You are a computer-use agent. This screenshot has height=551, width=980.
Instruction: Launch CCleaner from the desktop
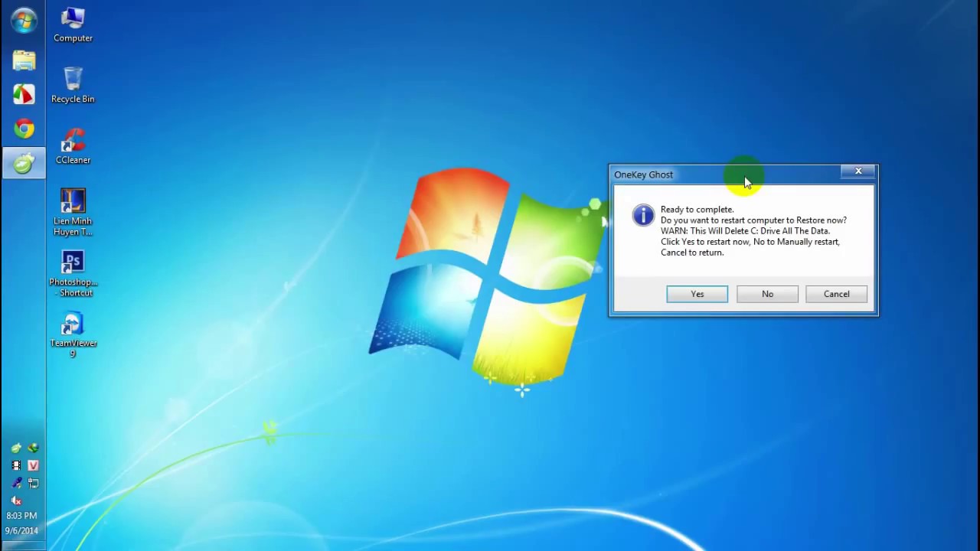point(73,146)
